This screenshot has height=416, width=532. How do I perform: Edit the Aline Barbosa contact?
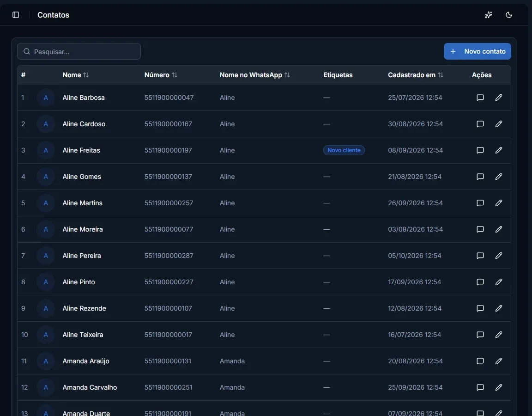pos(498,98)
